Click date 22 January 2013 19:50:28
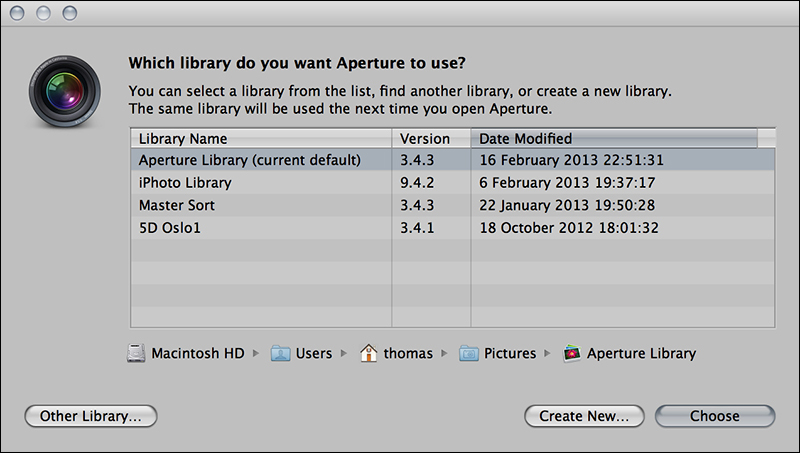Image resolution: width=800 pixels, height=453 pixels. [x=567, y=205]
